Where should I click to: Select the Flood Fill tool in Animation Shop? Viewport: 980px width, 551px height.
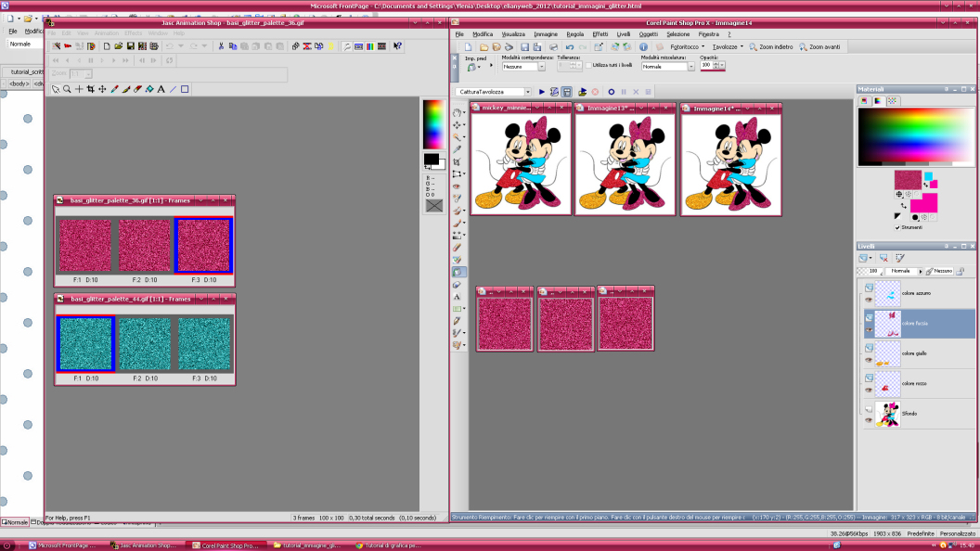click(149, 89)
